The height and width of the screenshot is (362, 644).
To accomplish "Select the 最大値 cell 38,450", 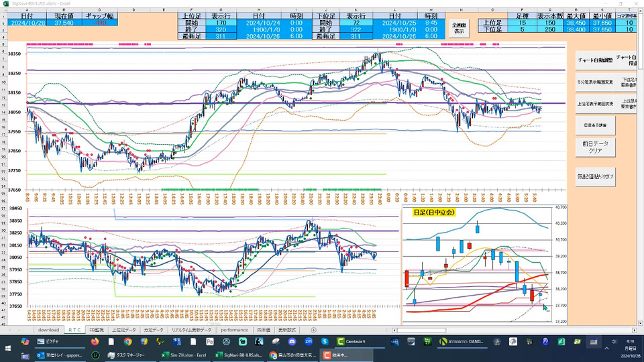I will click(576, 23).
